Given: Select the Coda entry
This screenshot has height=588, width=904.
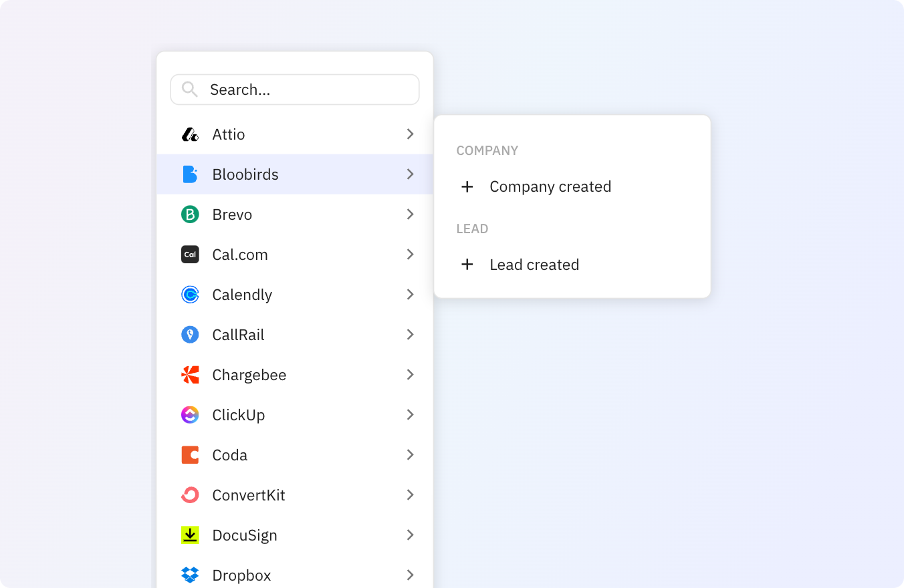Looking at the screenshot, I should coord(295,455).
